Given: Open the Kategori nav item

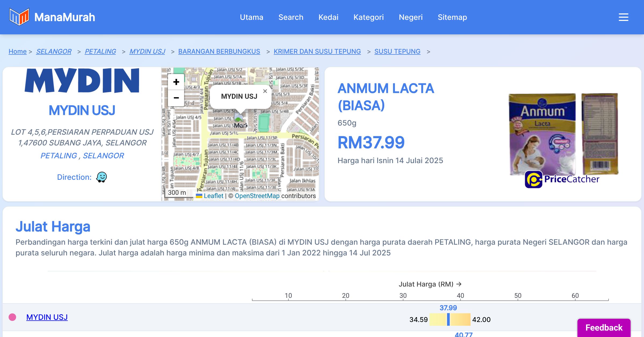Looking at the screenshot, I should [x=368, y=17].
